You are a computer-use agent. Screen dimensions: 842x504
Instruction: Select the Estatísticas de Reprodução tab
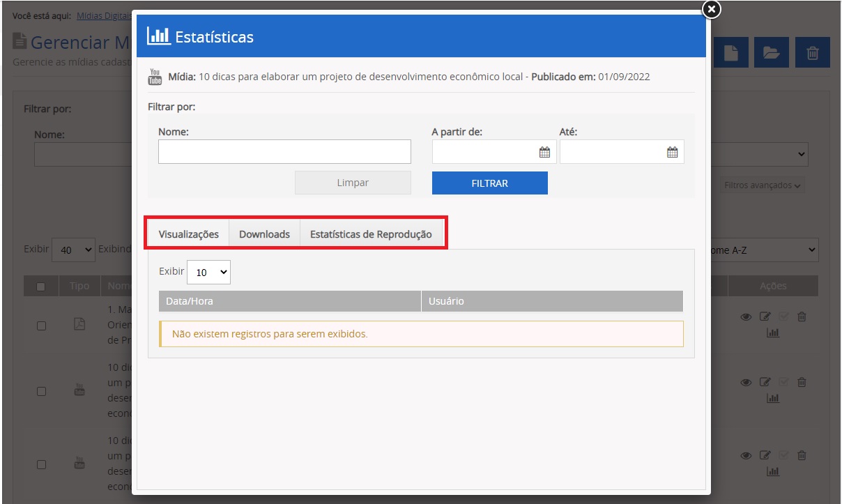[x=371, y=234]
